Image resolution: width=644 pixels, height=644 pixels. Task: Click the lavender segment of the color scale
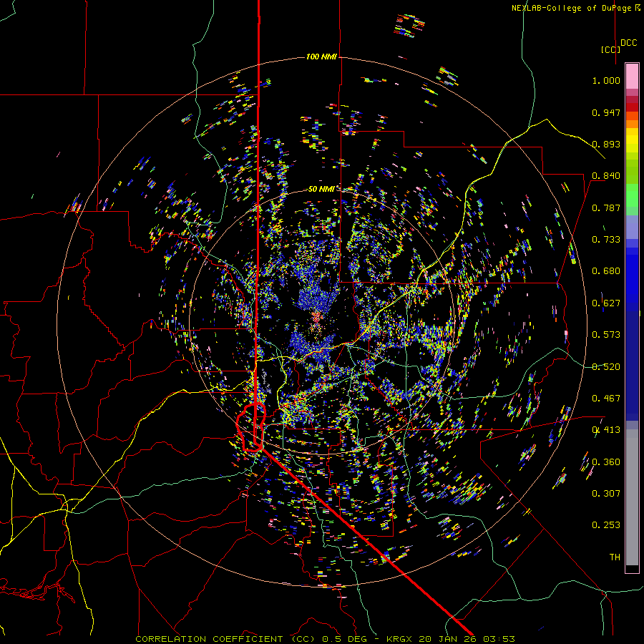pos(632,227)
